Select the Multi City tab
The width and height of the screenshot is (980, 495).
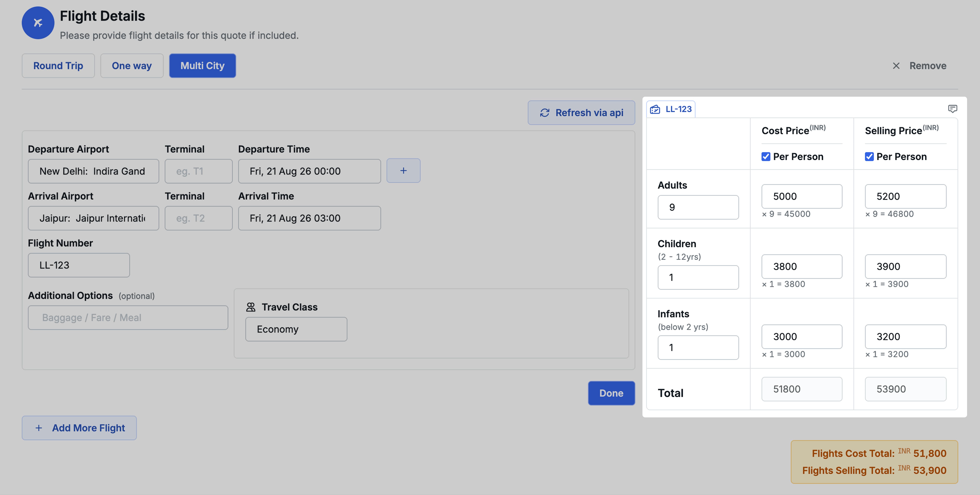coord(203,66)
